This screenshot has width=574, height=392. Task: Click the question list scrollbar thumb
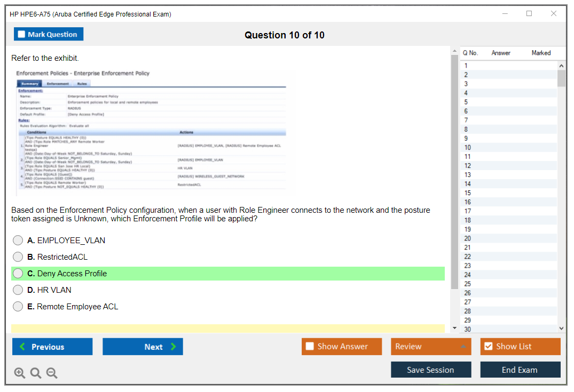[561, 78]
